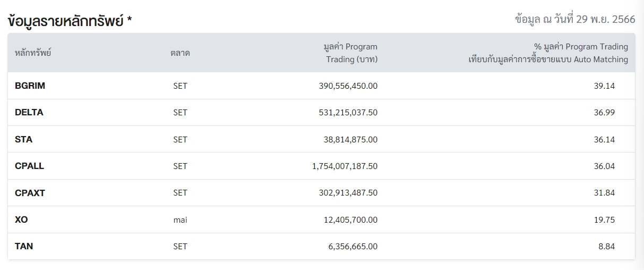Screen dimensions: 644x270
Task: Click the TAN security symbol
Action: pos(24,246)
